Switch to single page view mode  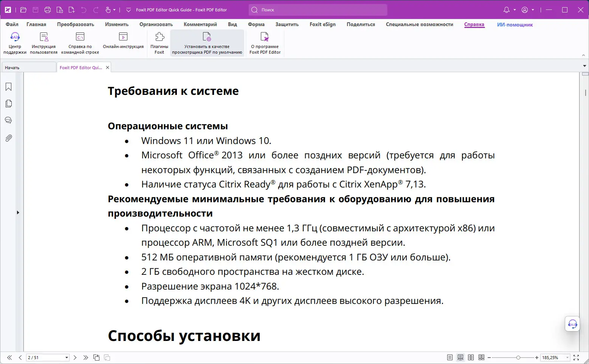tap(450, 357)
